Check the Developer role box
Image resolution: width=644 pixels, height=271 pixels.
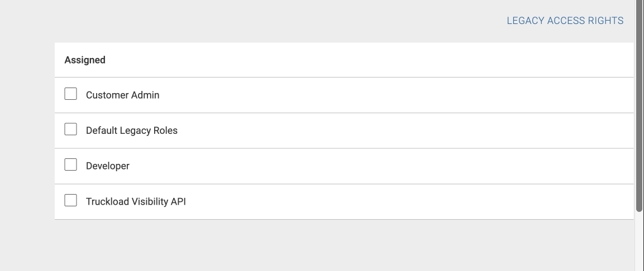click(70, 165)
